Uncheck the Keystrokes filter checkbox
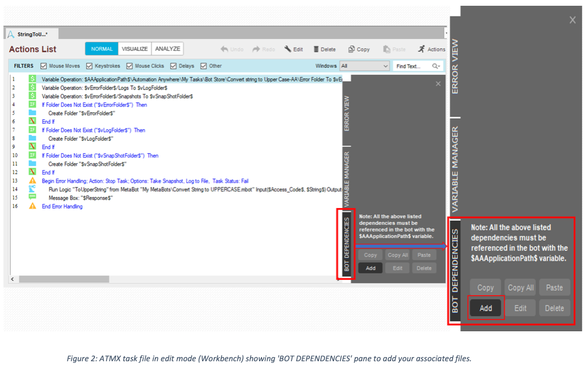Image resolution: width=588 pixels, height=367 pixels. [89, 66]
